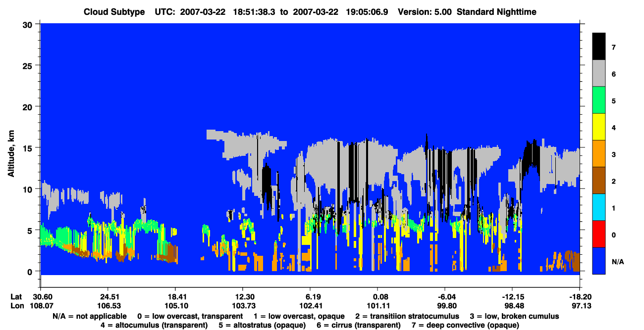The height and width of the screenshot is (330, 644).
Task: Click the N/A = not applicable legend text
Action: pos(90,316)
